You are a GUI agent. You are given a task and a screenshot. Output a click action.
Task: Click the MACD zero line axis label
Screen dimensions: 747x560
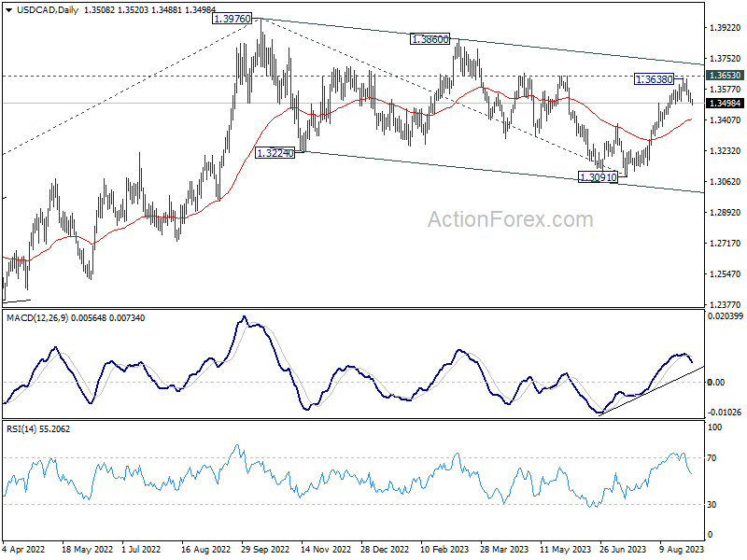716,383
